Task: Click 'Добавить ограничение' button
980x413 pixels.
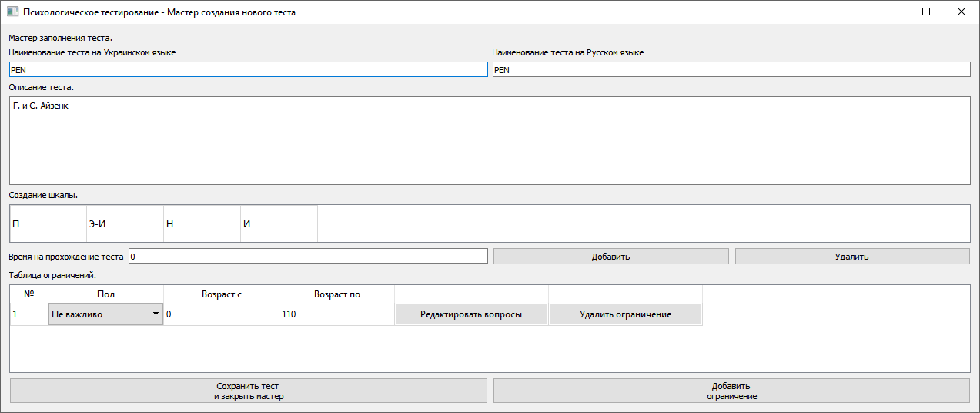Action: pyautogui.click(x=731, y=391)
